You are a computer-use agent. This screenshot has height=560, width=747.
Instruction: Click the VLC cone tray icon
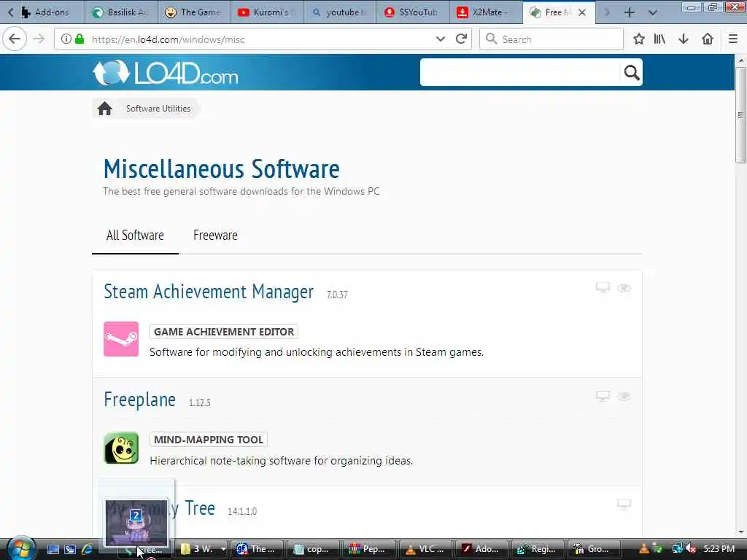pos(643,549)
